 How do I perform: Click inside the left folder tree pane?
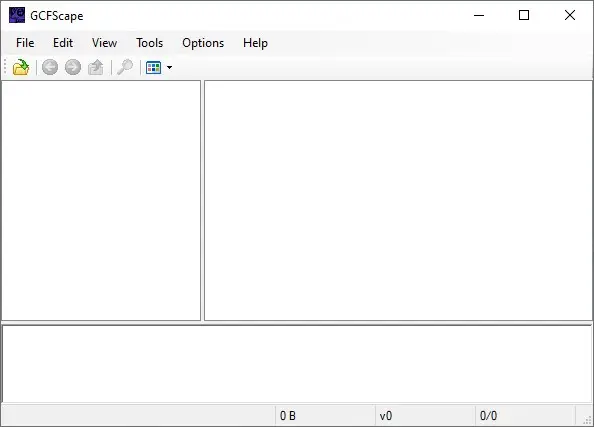point(101,200)
